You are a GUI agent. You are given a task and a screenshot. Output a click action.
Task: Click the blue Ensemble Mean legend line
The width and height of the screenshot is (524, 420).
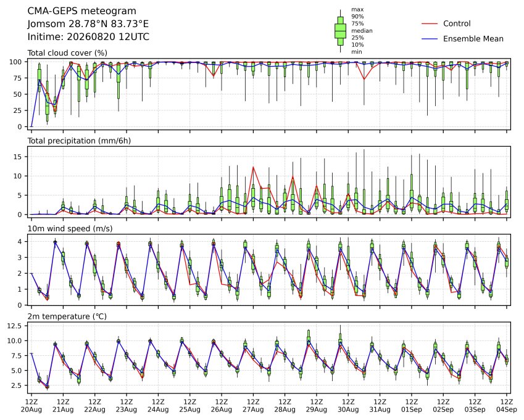click(430, 39)
